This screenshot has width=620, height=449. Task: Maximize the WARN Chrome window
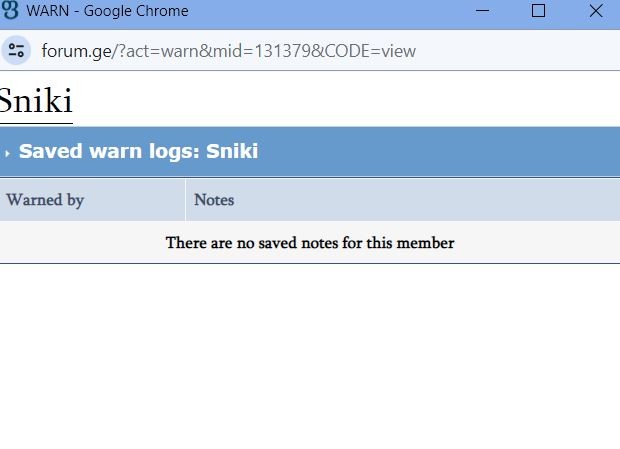(538, 11)
